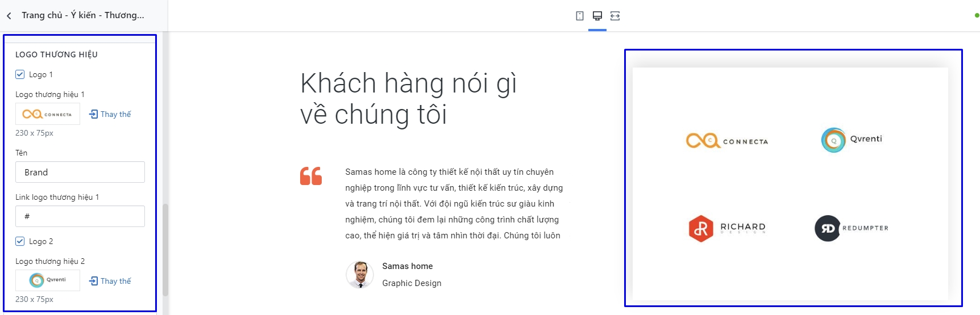The image size is (980, 315).
Task: Click the Samas home author avatar
Action: (359, 275)
